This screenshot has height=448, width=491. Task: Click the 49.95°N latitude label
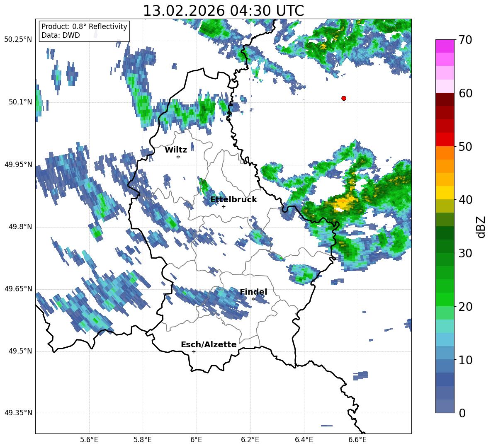[18, 164]
